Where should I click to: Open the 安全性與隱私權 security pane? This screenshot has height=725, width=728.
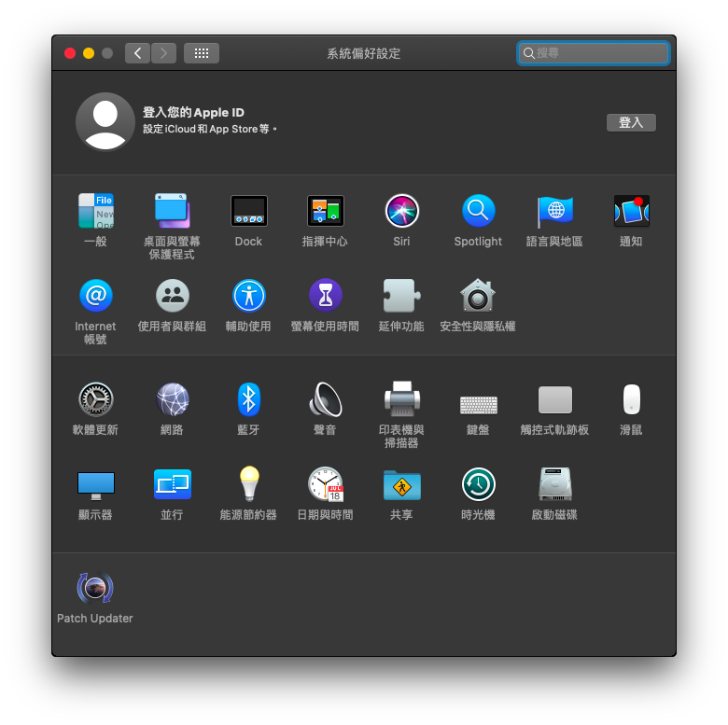[478, 297]
